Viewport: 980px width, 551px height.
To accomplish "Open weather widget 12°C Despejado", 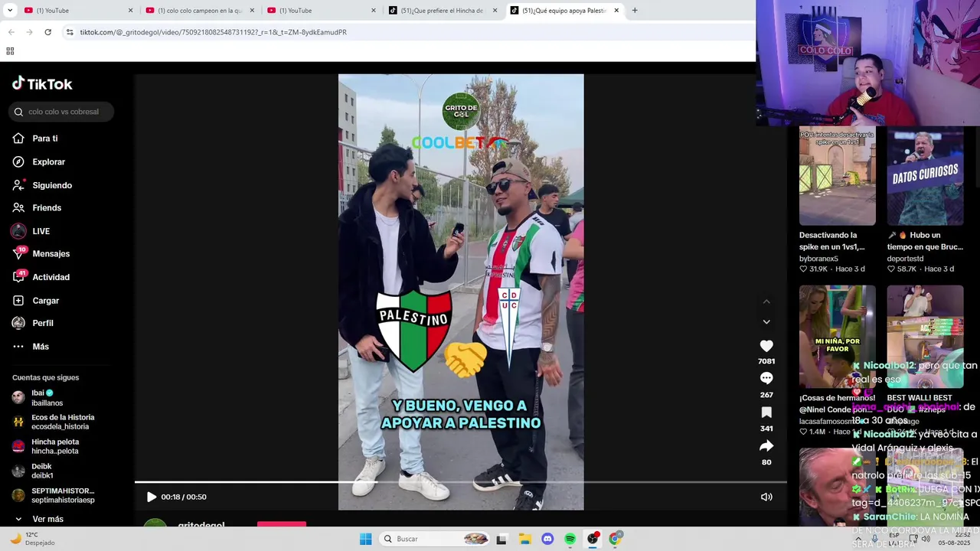I will pos(32,539).
